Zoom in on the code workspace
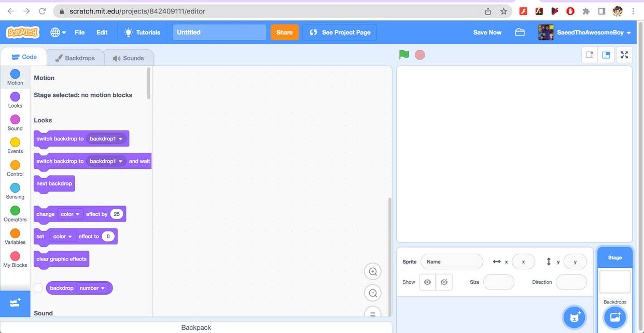Viewport: 644px width, 333px height. tap(373, 271)
